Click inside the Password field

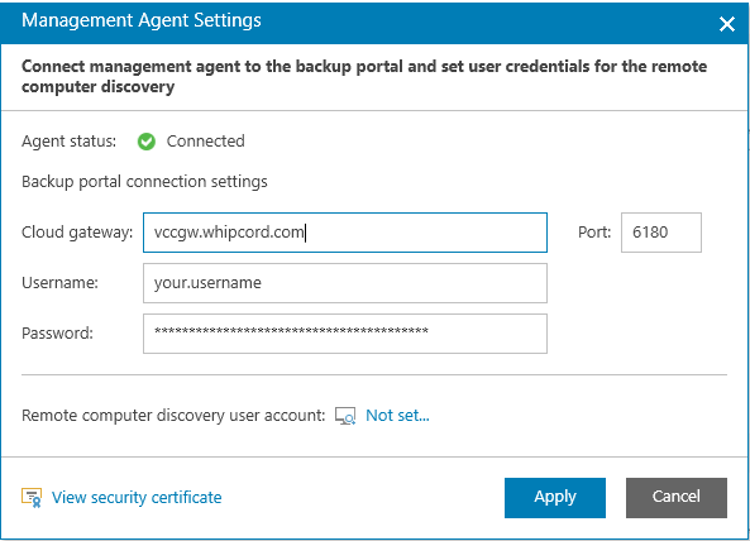pos(345,333)
